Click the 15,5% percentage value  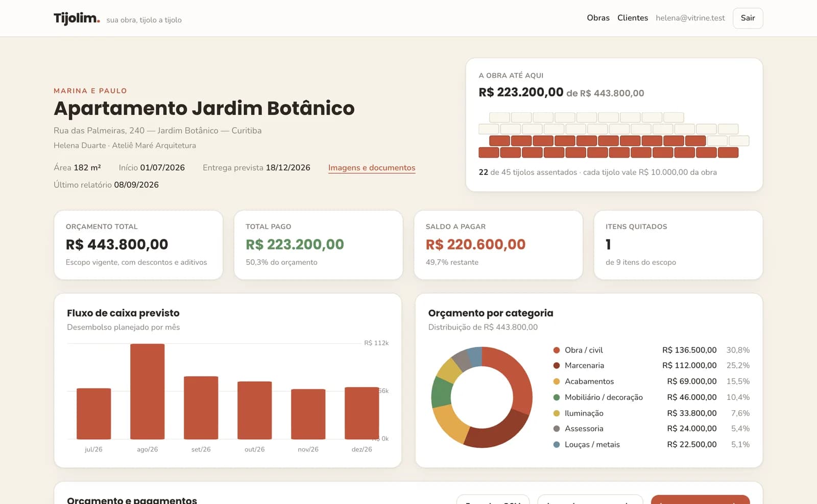point(738,382)
